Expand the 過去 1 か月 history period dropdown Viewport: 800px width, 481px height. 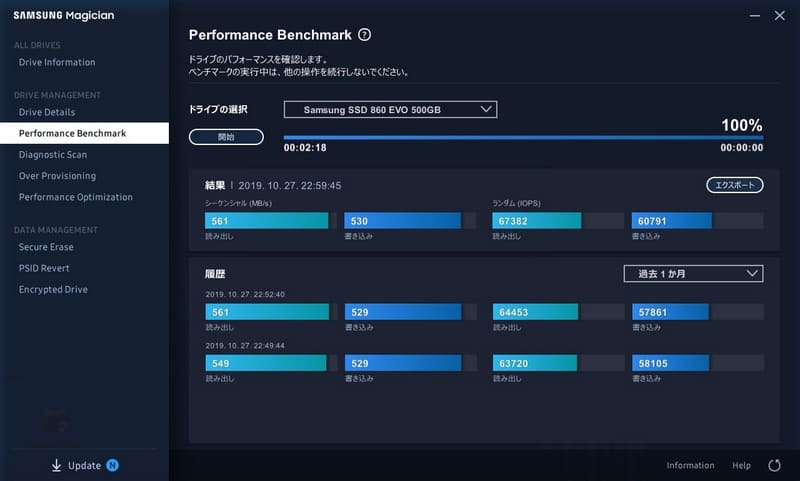pyautogui.click(x=693, y=273)
